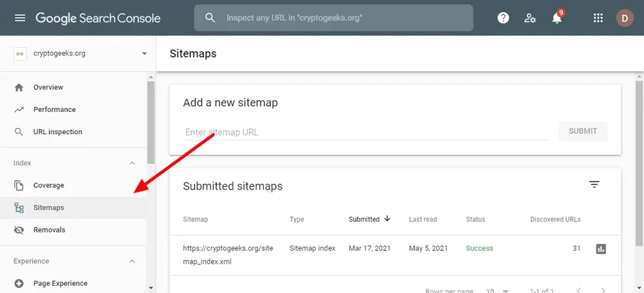Click the search magnifier icon
The image size is (644, 293).
(210, 18)
